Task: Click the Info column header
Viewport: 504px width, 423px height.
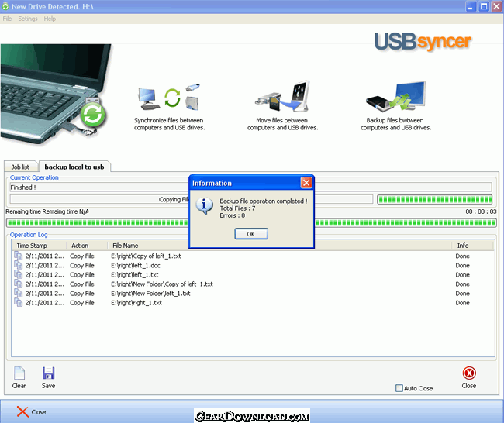Action: point(472,246)
